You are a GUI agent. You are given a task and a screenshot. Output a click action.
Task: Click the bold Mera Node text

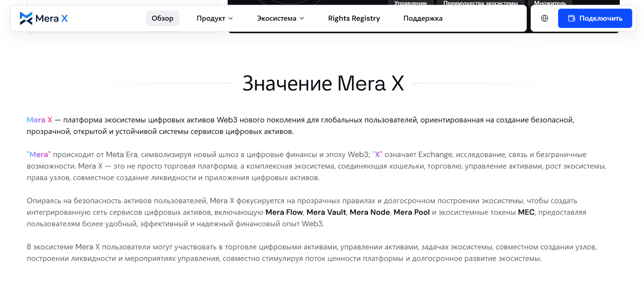click(x=370, y=212)
